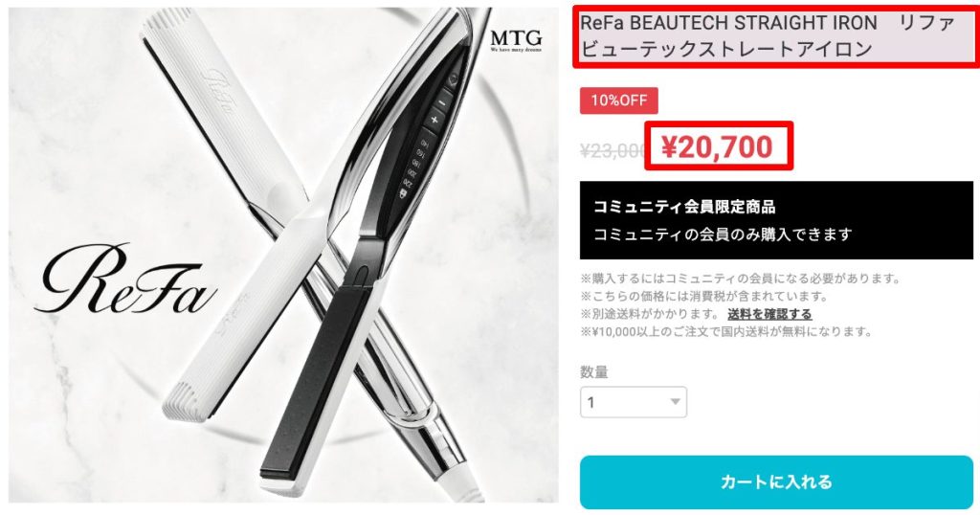Click the power button atop the iron controls
This screenshot has width=980, height=515.
[453, 78]
